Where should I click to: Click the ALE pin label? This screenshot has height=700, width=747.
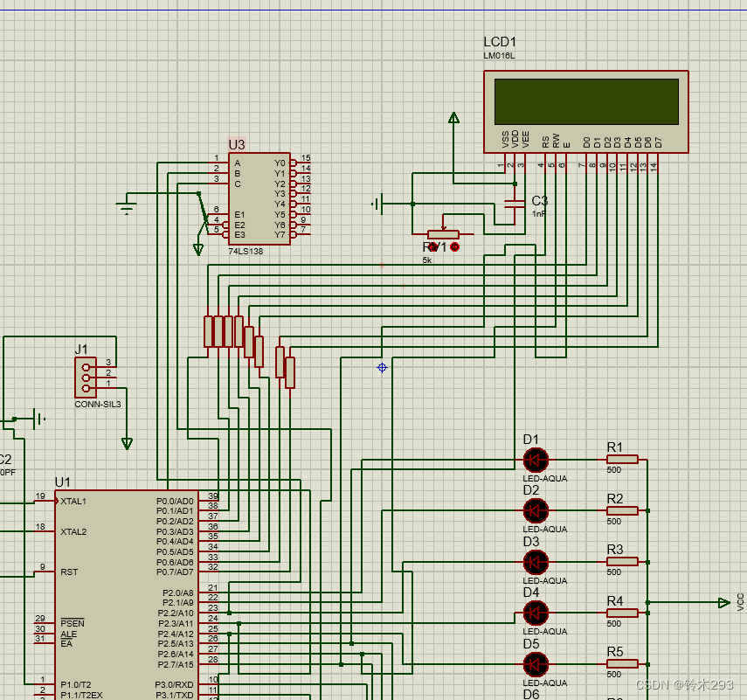pyautogui.click(x=69, y=634)
